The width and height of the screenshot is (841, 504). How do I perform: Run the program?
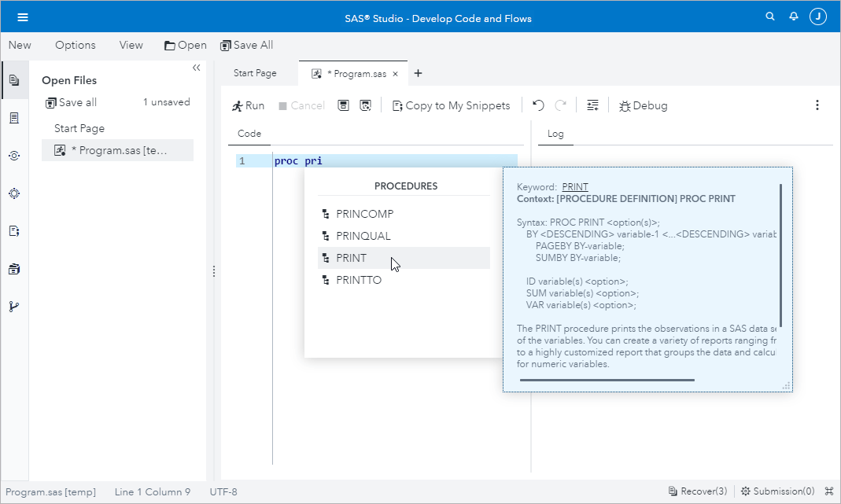click(x=249, y=105)
